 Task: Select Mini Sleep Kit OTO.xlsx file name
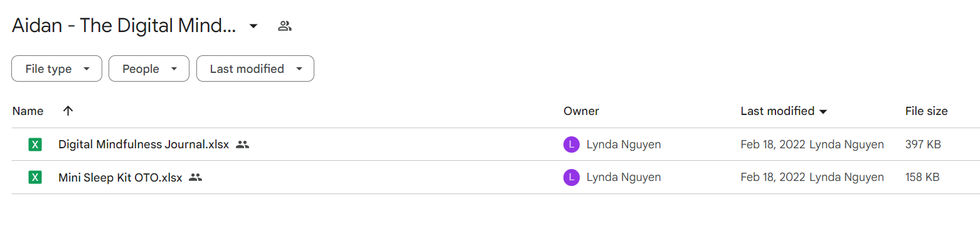pyautogui.click(x=120, y=177)
